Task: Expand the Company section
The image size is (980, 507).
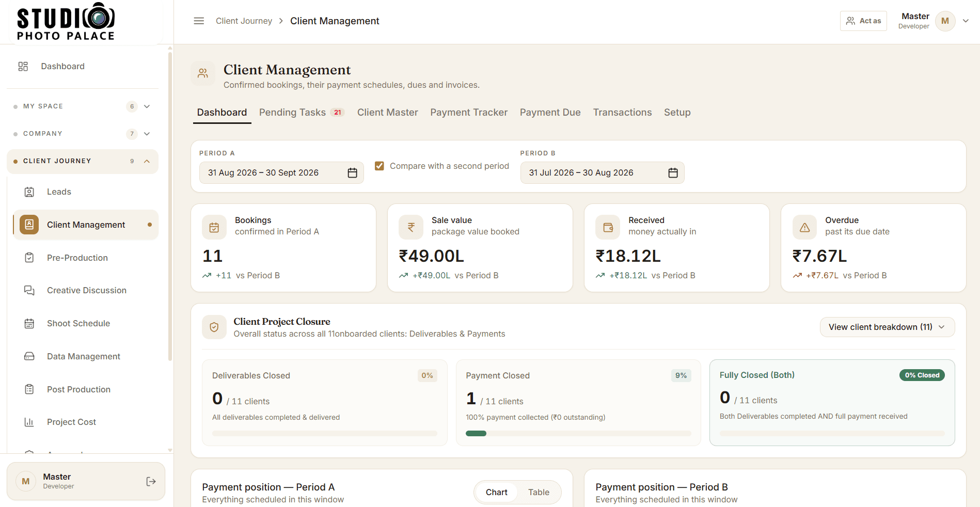Action: tap(83, 134)
